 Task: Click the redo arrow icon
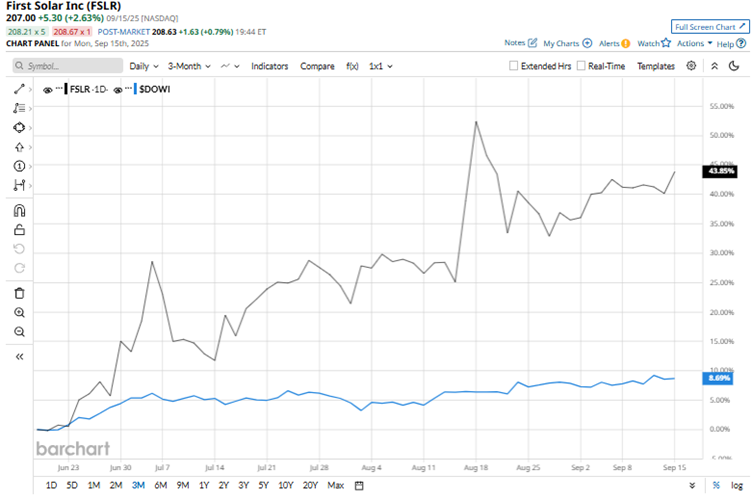tap(19, 268)
